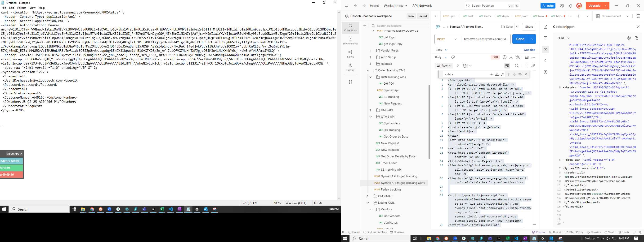This screenshot has width=644, height=242.
Task: Select the code snippet icon in right sidebar
Action: click(546, 49)
